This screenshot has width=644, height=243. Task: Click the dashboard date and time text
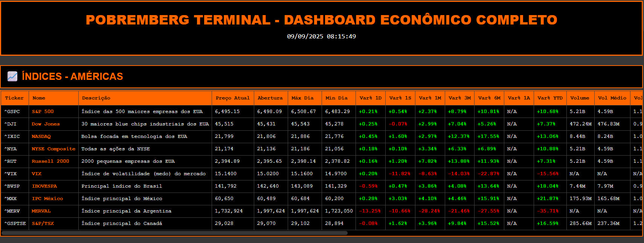(x=321, y=37)
